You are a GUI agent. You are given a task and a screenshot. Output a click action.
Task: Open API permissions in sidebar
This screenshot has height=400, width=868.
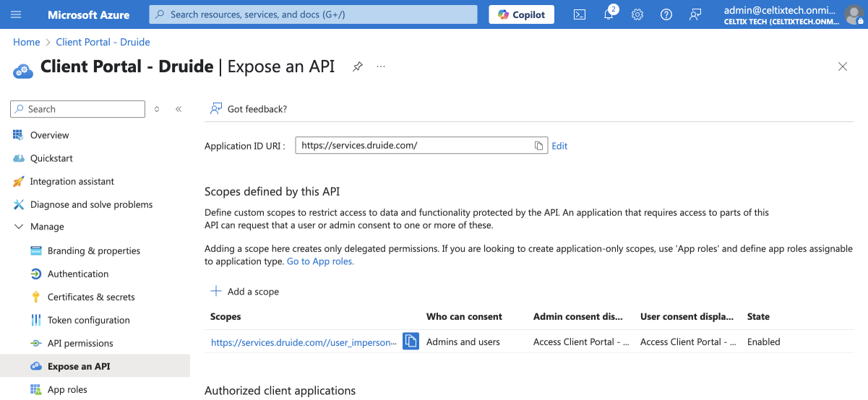(80, 343)
